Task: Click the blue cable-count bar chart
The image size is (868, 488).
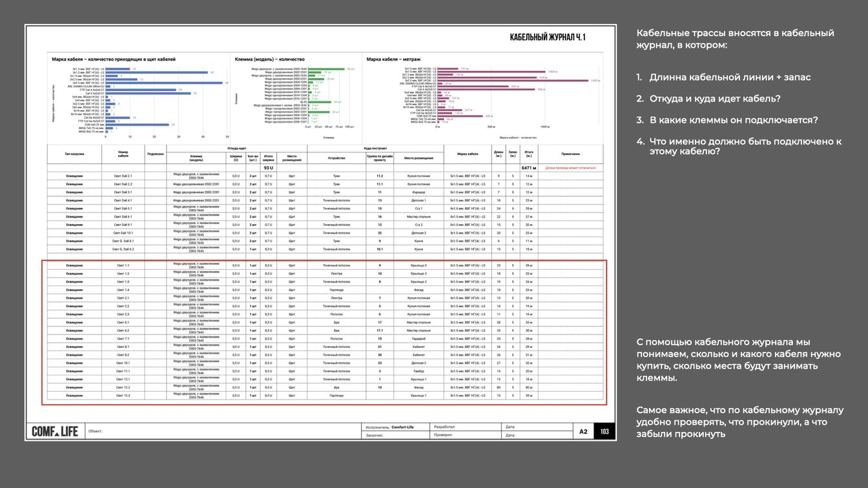Action: 140,101
